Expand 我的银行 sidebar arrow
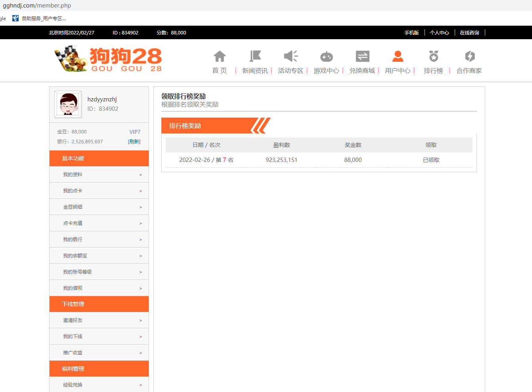 coord(140,240)
